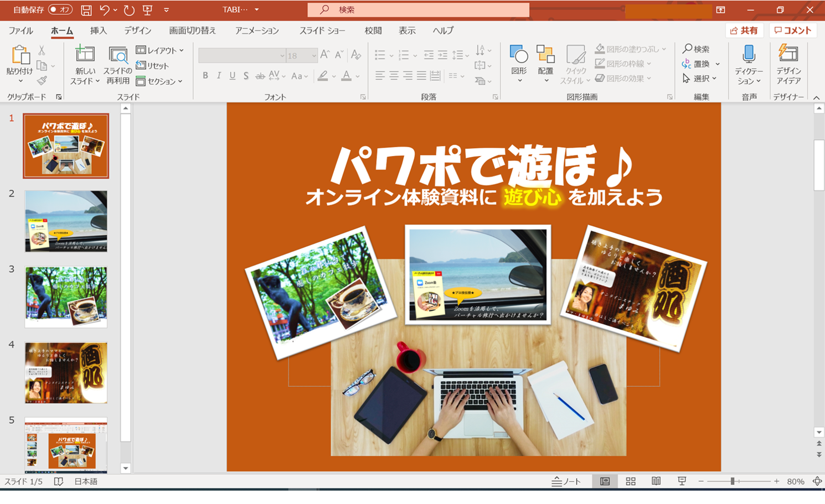Open the Section dropdown
The width and height of the screenshot is (825, 504).
tap(160, 81)
